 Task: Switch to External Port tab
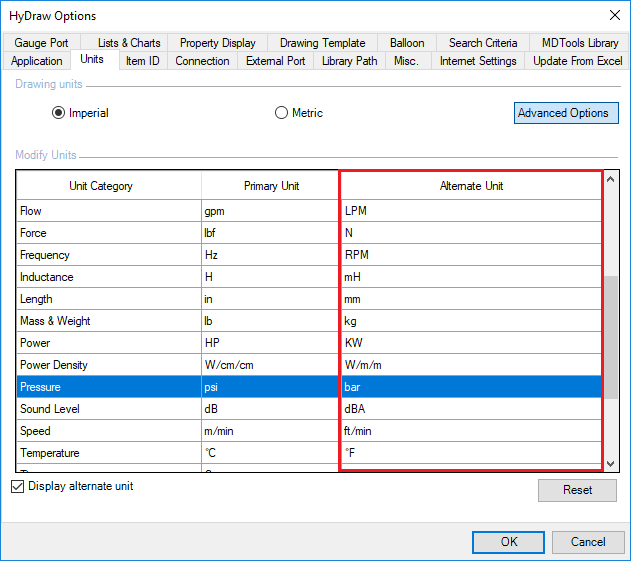pos(276,61)
